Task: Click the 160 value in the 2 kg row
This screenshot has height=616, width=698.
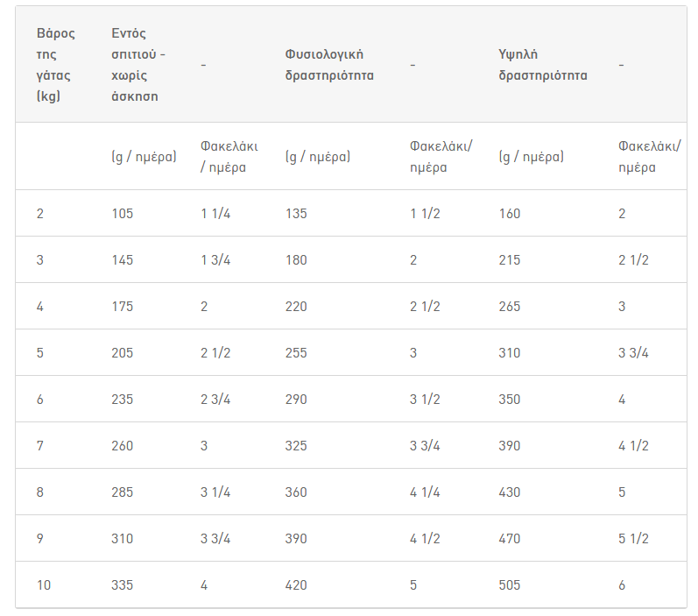Action: [x=509, y=213]
